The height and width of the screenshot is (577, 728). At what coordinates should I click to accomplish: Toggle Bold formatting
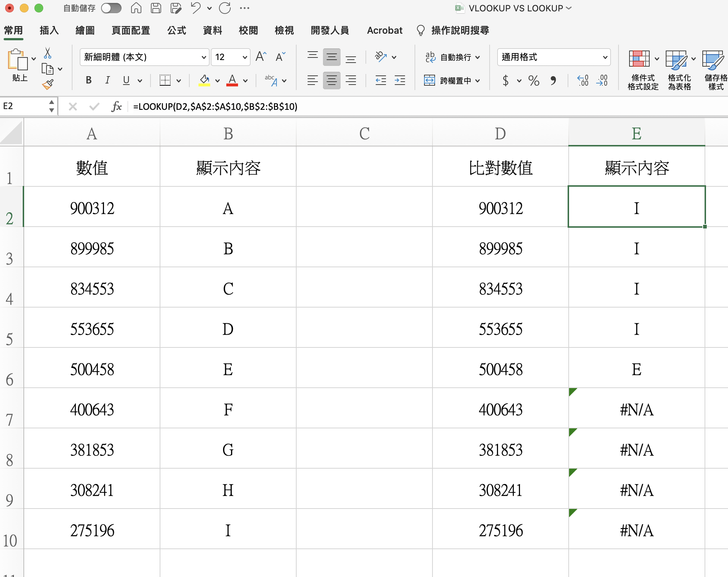(x=89, y=80)
